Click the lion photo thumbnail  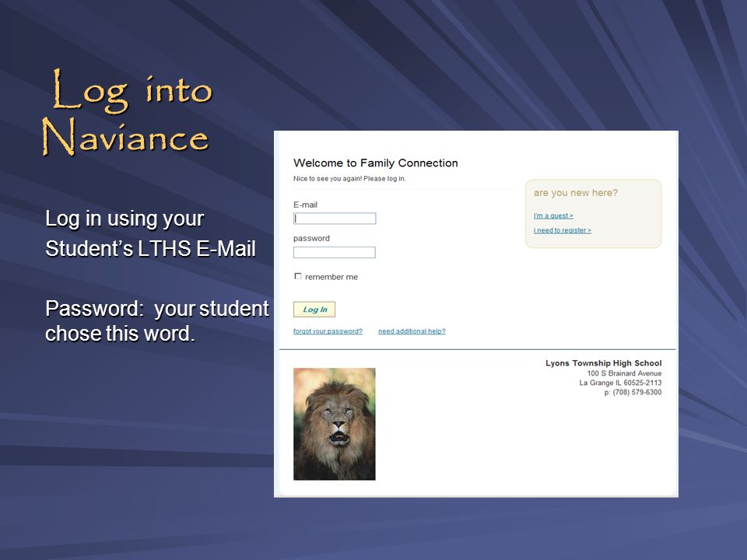[335, 424]
